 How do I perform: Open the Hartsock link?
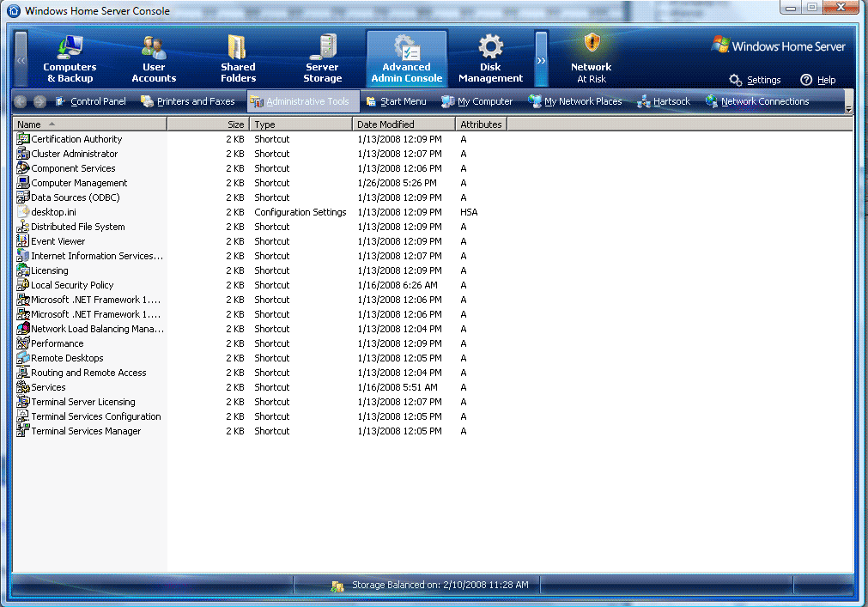(x=664, y=102)
